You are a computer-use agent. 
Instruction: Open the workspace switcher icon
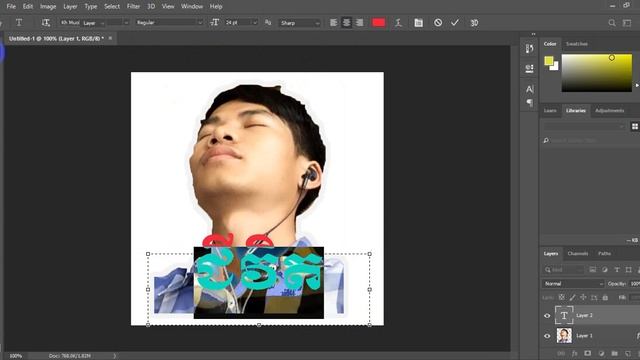[627, 23]
